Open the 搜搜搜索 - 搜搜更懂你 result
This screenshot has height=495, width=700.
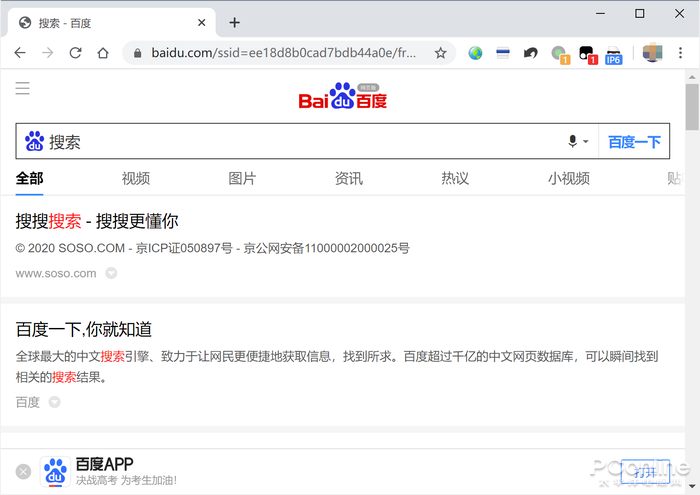tap(97, 221)
